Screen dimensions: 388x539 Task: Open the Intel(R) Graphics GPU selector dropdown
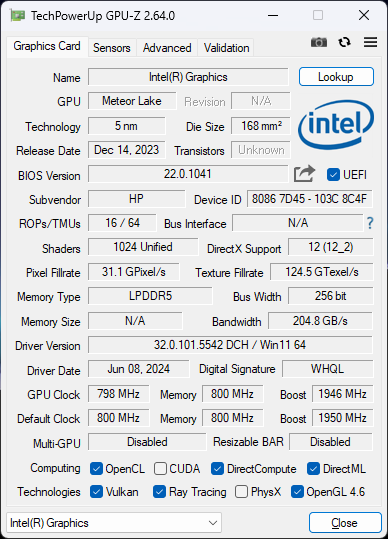(114, 523)
